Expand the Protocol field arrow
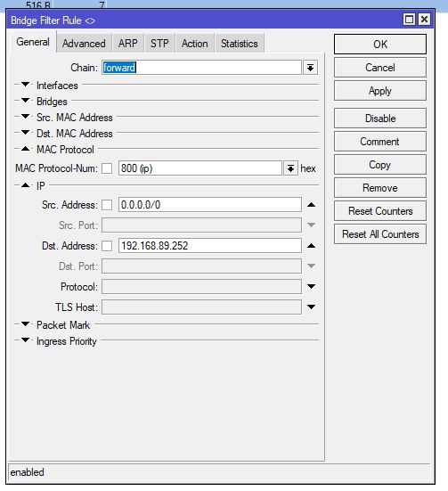The width and height of the screenshot is (448, 491). pyautogui.click(x=311, y=287)
